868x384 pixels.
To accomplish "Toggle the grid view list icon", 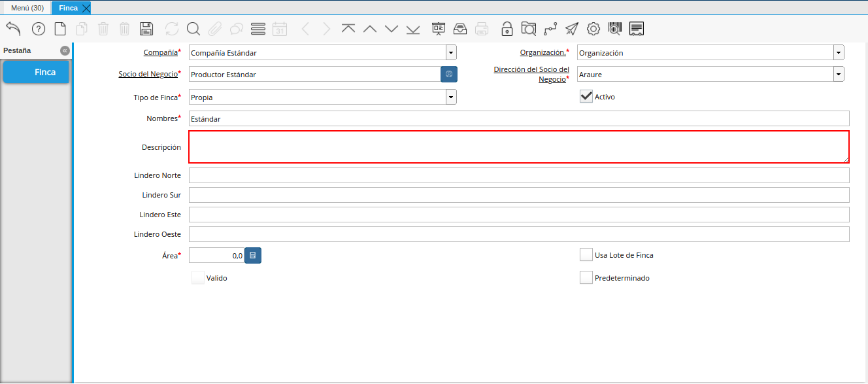I will tap(258, 29).
